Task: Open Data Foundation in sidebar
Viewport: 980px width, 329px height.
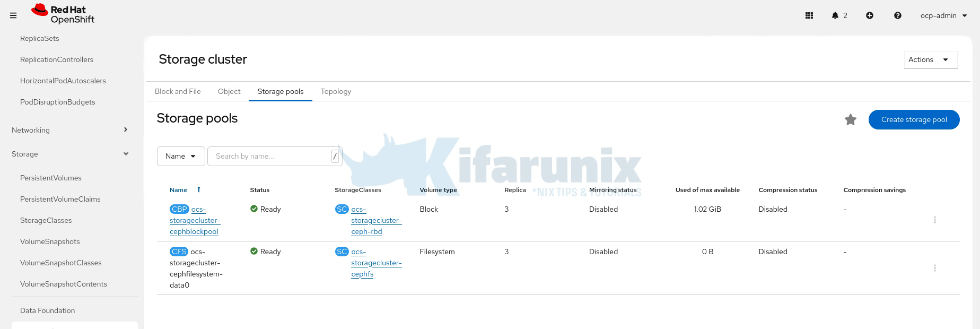Action: [x=48, y=310]
